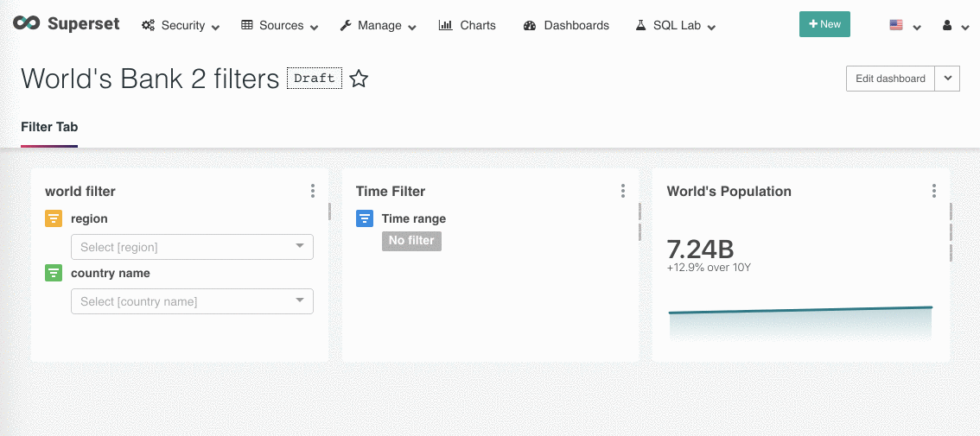Click the World's Bank 2 filters title
The width and height of the screenshot is (980, 436).
[x=150, y=79]
